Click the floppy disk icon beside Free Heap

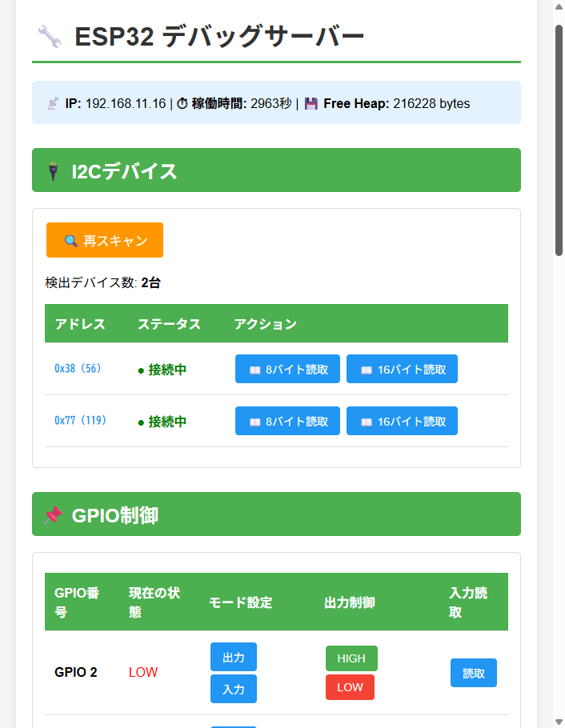[x=311, y=104]
